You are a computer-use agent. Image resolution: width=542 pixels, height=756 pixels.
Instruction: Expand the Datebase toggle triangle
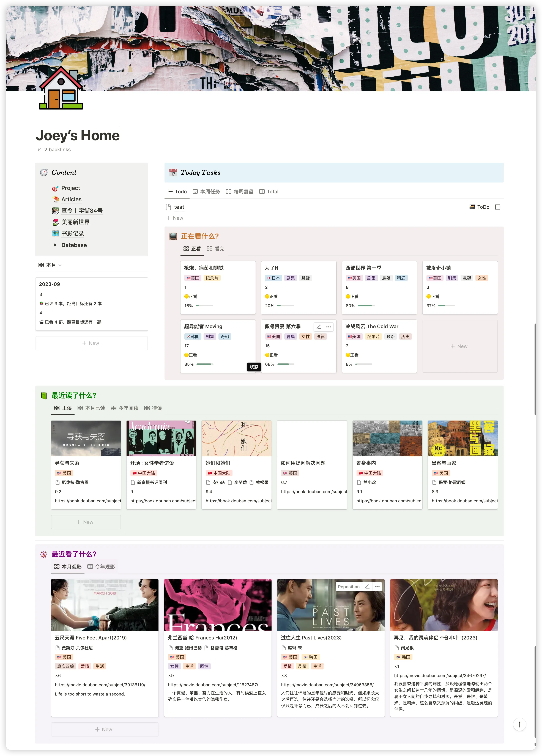pyautogui.click(x=55, y=245)
